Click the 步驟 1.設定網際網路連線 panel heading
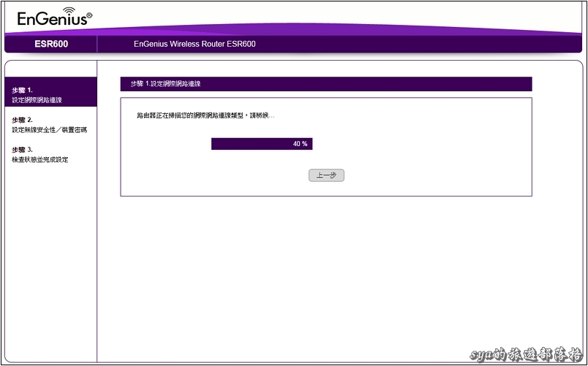 tap(326, 84)
